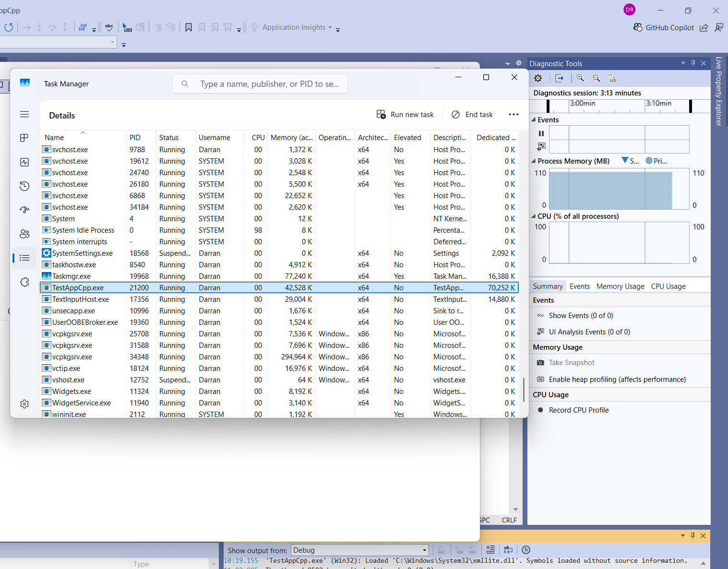Click the Task Manager more options ellipsis
Screen dimensions: 728x569
coord(513,115)
